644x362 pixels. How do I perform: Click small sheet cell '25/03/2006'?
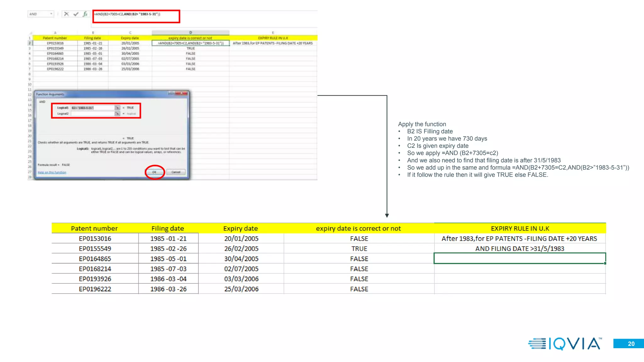(x=130, y=69)
